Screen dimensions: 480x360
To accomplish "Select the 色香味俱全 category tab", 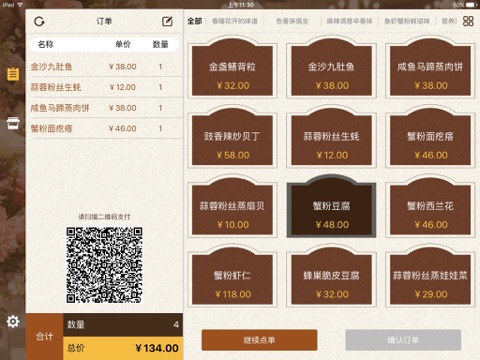I will (x=292, y=21).
